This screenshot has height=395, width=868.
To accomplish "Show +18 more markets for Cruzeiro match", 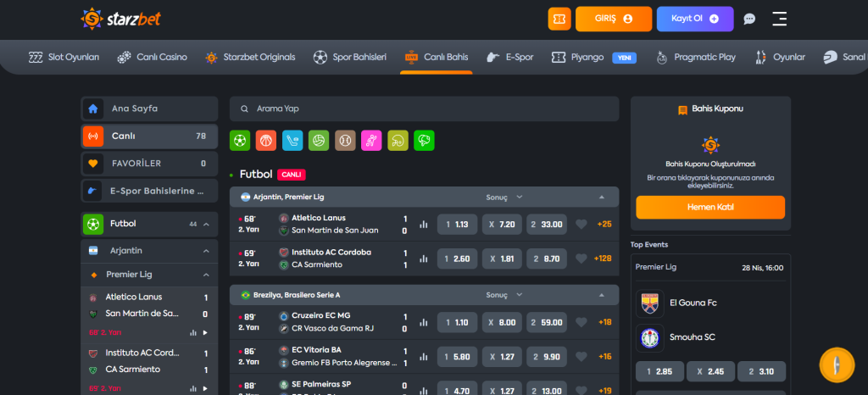I will (x=604, y=322).
